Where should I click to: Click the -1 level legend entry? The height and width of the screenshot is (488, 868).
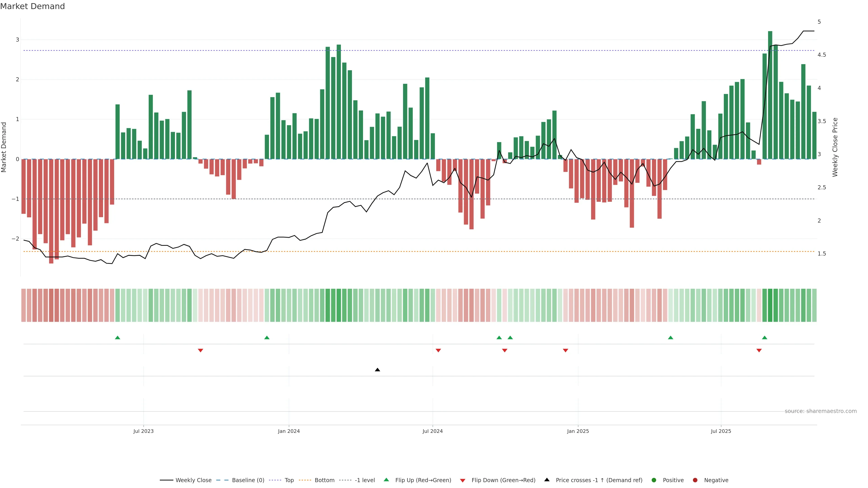click(365, 480)
